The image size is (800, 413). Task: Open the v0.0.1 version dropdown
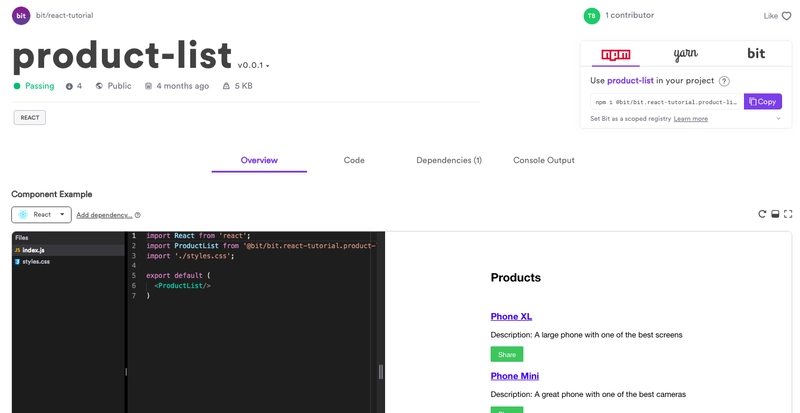[253, 66]
